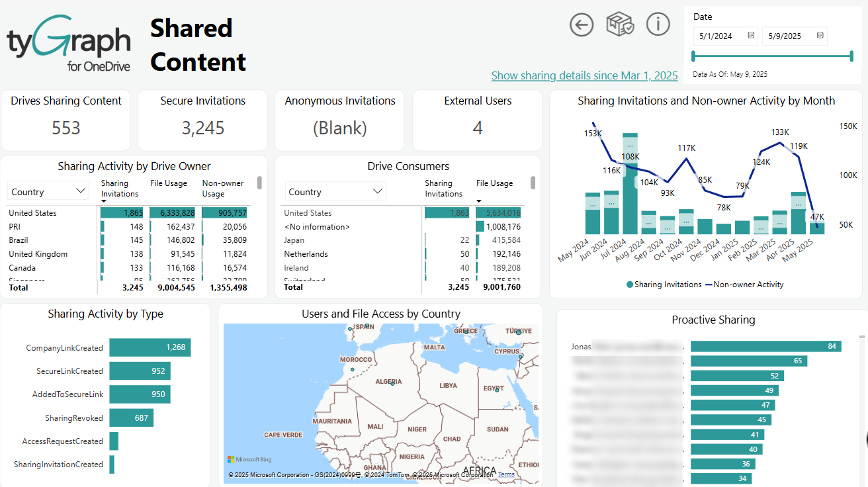Image resolution: width=868 pixels, height=487 pixels.
Task: Open Show sharing details since Mar 1 link
Action: tap(584, 75)
